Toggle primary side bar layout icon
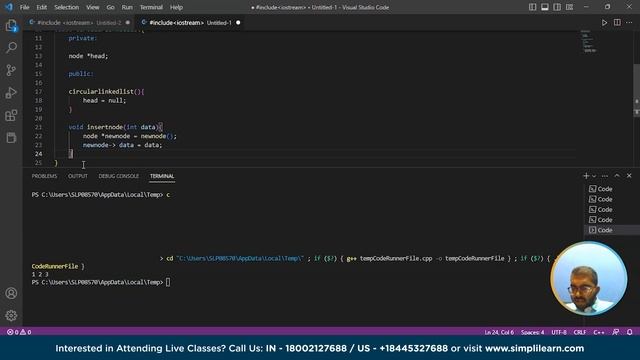The width and height of the screenshot is (640, 360). 532,7
